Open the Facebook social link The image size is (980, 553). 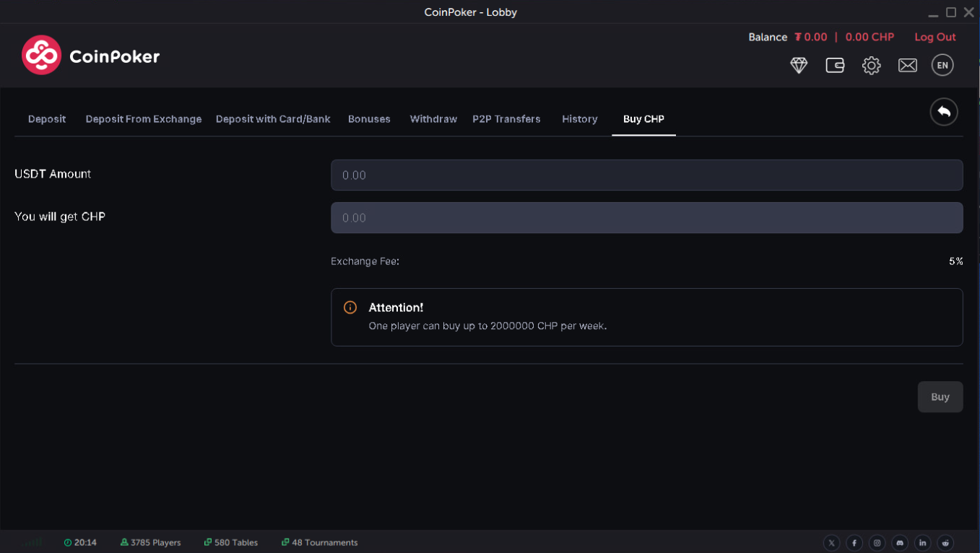point(854,543)
